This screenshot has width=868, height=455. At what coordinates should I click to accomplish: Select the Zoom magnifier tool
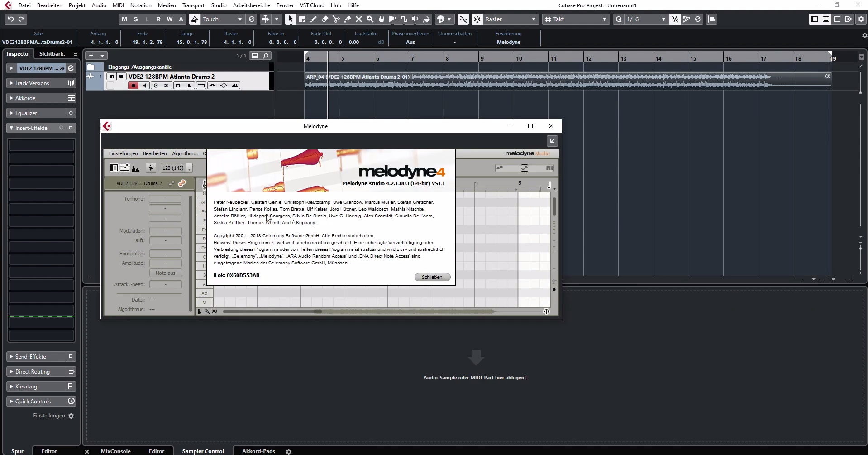tap(370, 19)
